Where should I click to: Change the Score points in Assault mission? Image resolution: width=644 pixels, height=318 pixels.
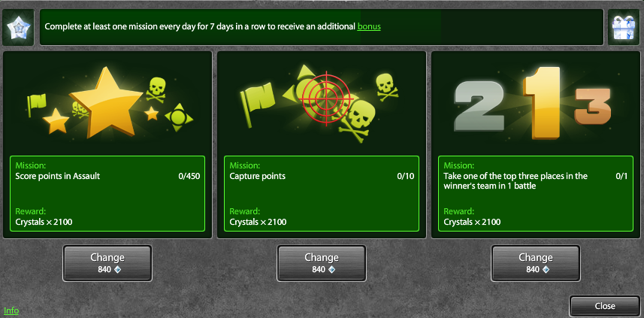pos(107,263)
